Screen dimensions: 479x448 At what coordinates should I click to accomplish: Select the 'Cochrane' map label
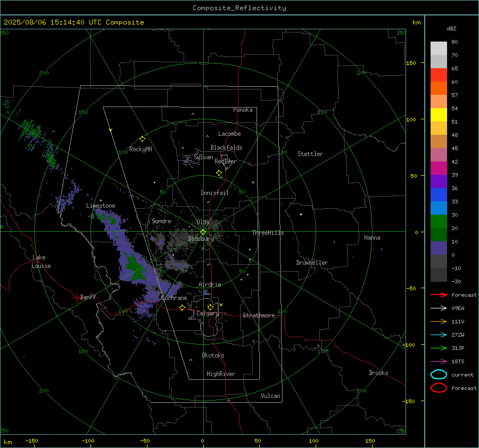coord(174,298)
